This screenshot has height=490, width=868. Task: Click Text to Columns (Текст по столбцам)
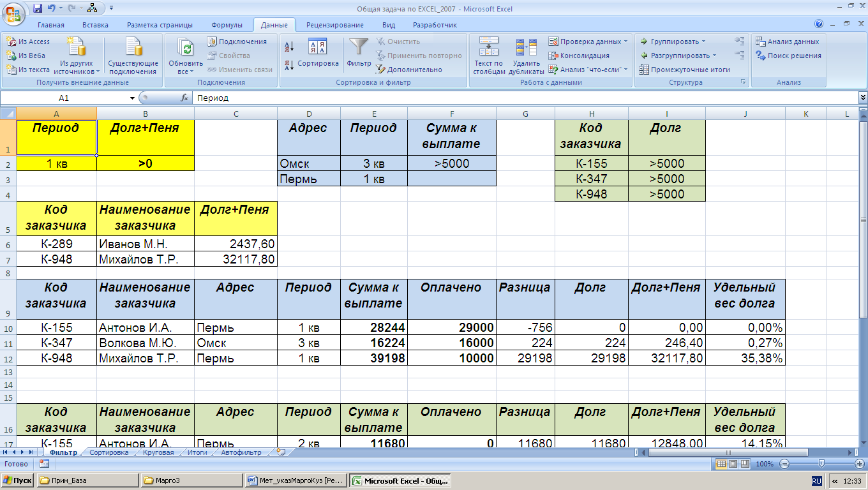click(489, 56)
